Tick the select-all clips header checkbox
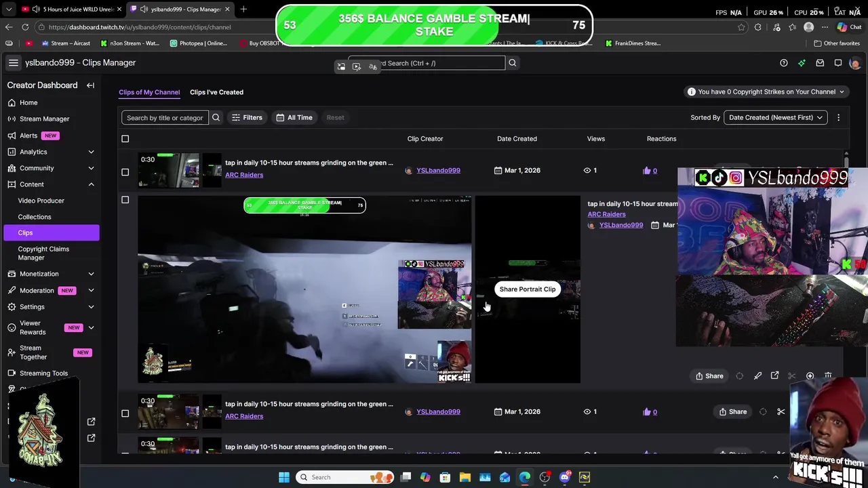This screenshot has height=488, width=868. click(125, 139)
